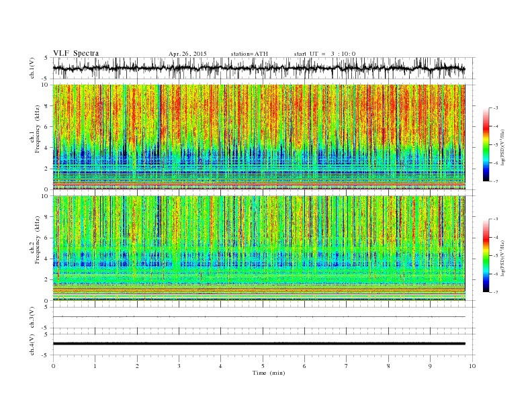This screenshot has width=532, height=411.
Task: Click time axis tick label '5'
Action: click(263, 366)
